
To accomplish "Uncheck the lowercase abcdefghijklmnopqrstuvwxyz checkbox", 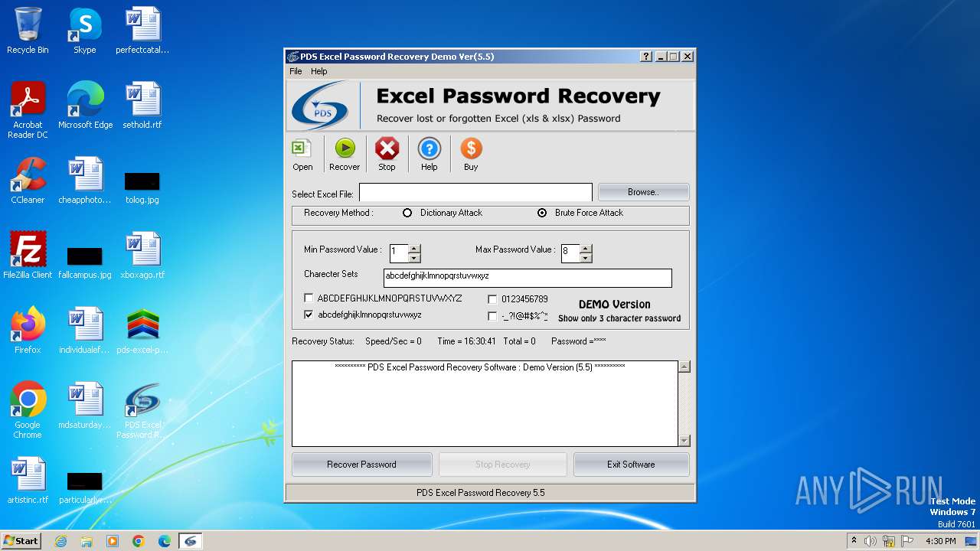I will pyautogui.click(x=309, y=315).
